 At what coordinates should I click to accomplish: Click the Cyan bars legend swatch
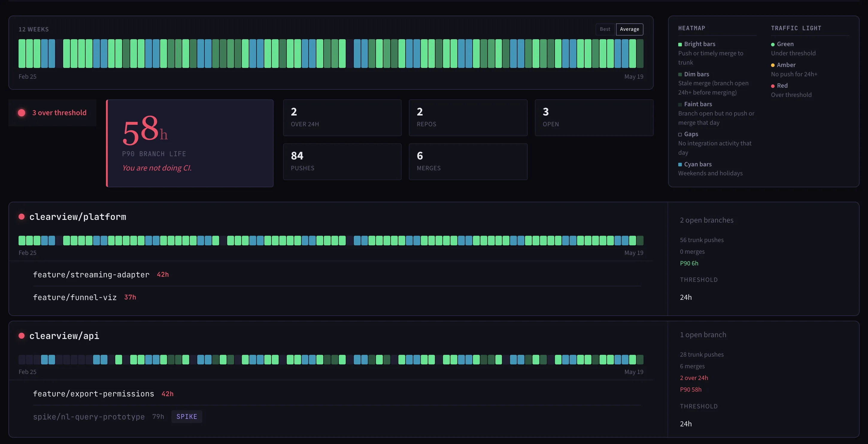pos(680,164)
